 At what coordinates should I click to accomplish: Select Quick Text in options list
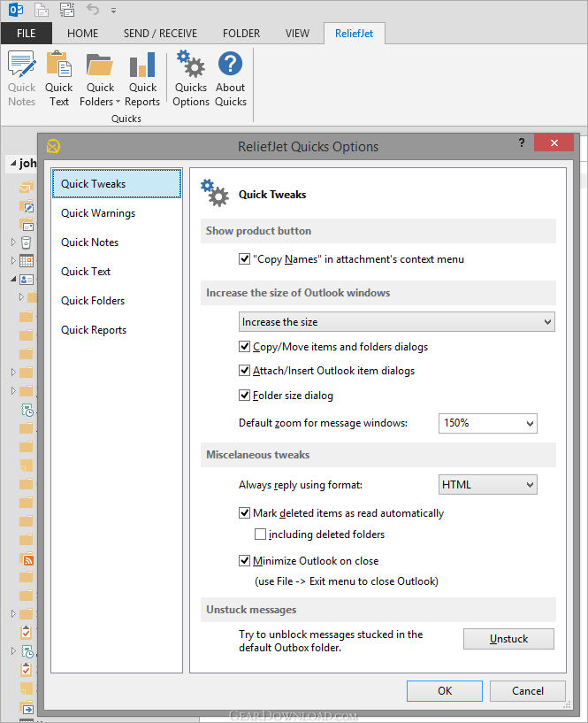[117, 272]
